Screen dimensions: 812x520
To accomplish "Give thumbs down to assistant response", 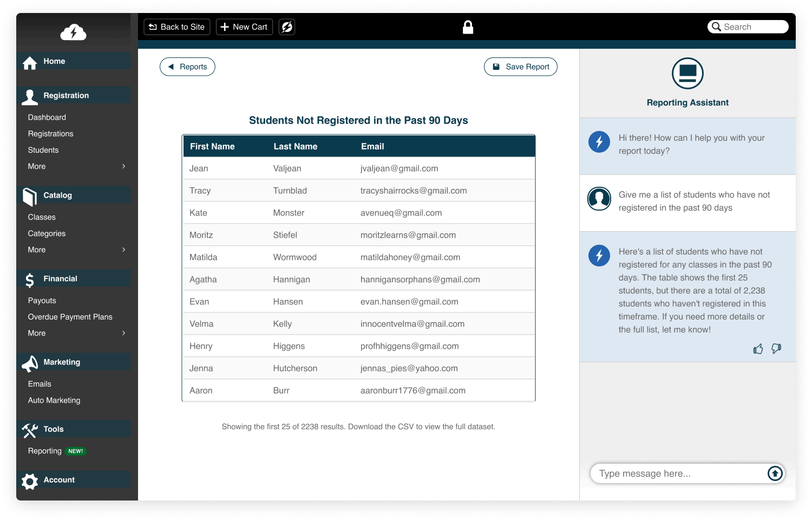I will 776,349.
